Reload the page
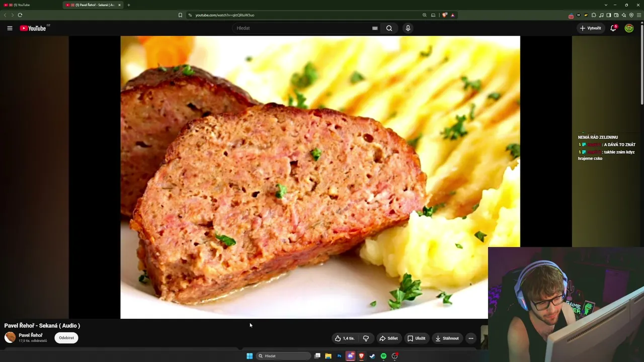The image size is (644, 362). tap(20, 15)
